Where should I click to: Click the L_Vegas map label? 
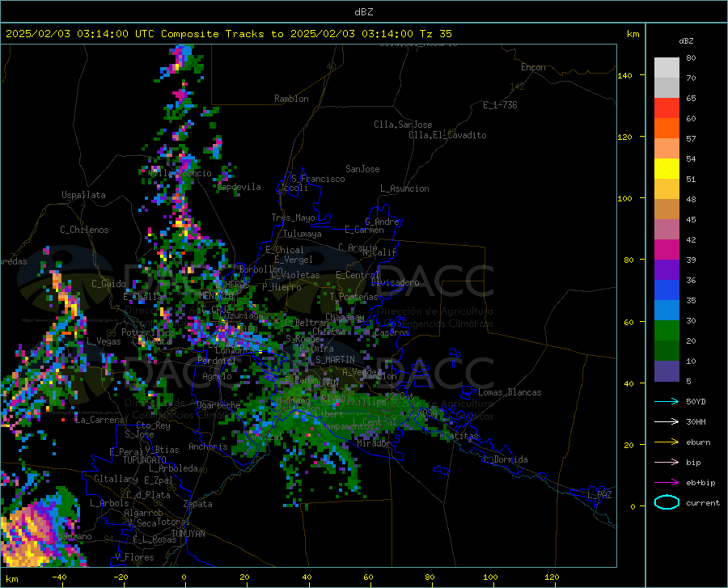(x=104, y=341)
